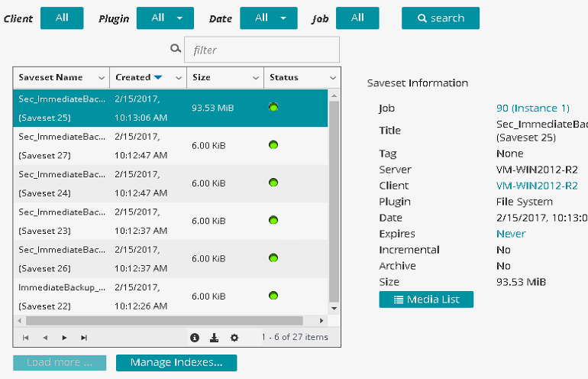
Task: Open the Created column menu chevron
Action: coord(179,78)
